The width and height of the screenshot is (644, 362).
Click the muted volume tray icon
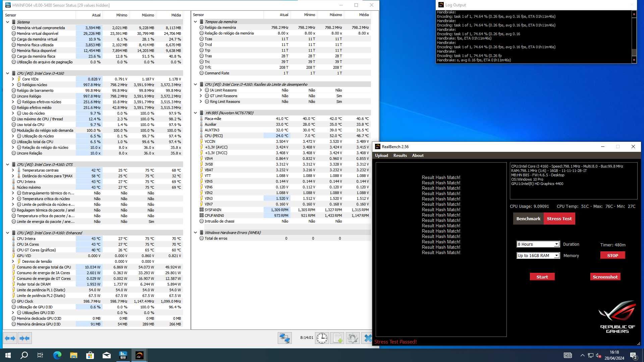[598, 355]
